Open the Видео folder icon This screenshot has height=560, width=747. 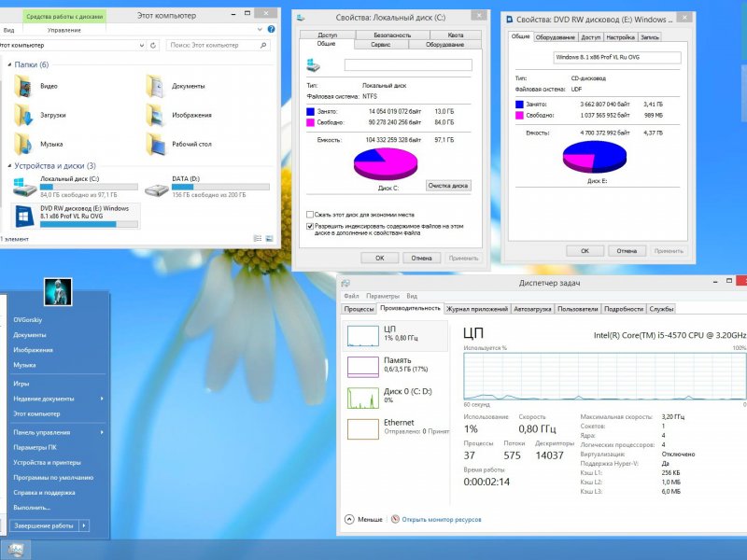click(22, 86)
